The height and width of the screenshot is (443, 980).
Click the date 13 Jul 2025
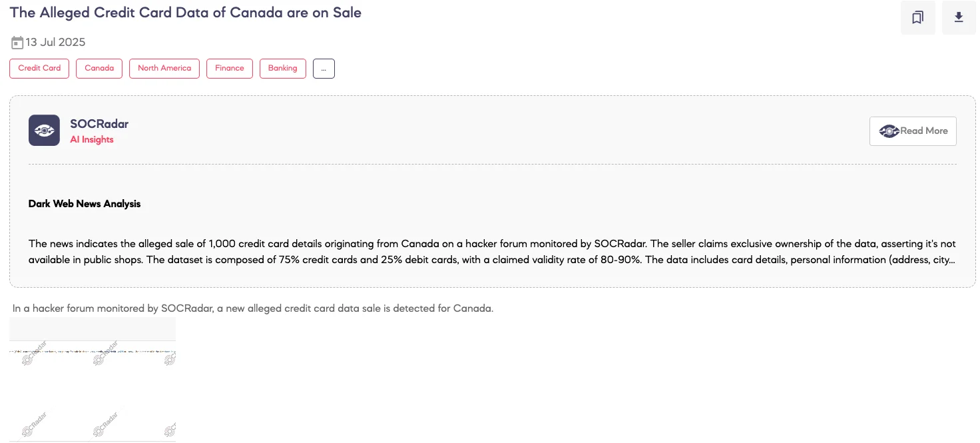(x=55, y=42)
